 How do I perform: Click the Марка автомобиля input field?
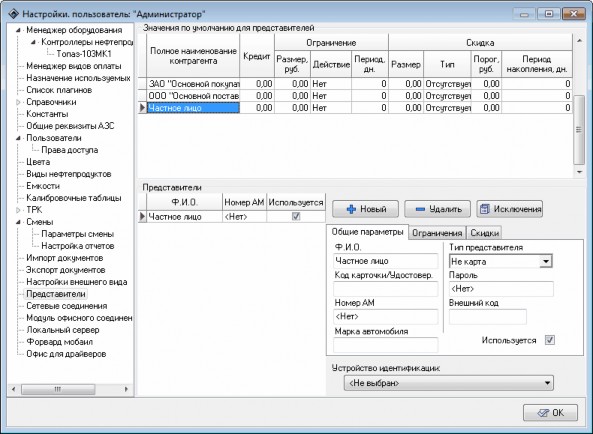tap(386, 345)
